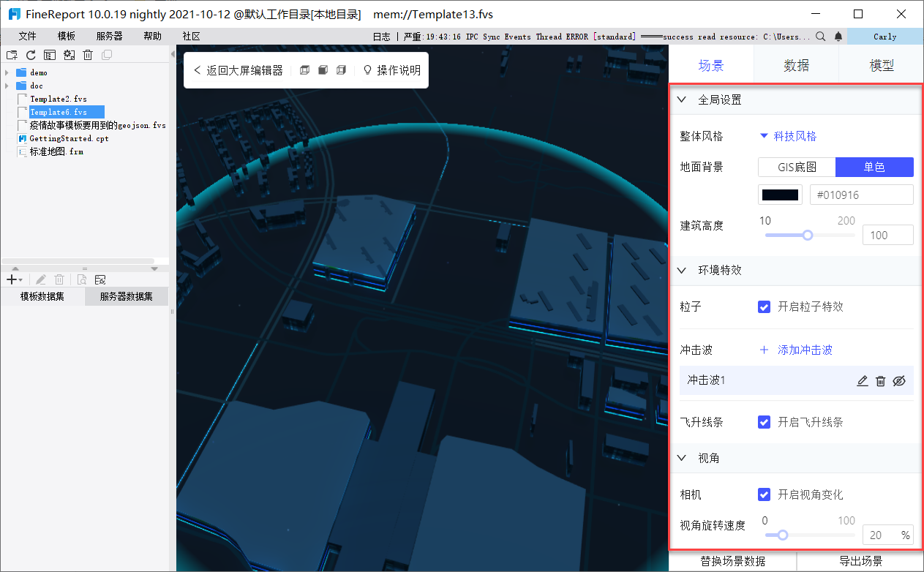Open the 服务器 menu
924x572 pixels.
109,36
